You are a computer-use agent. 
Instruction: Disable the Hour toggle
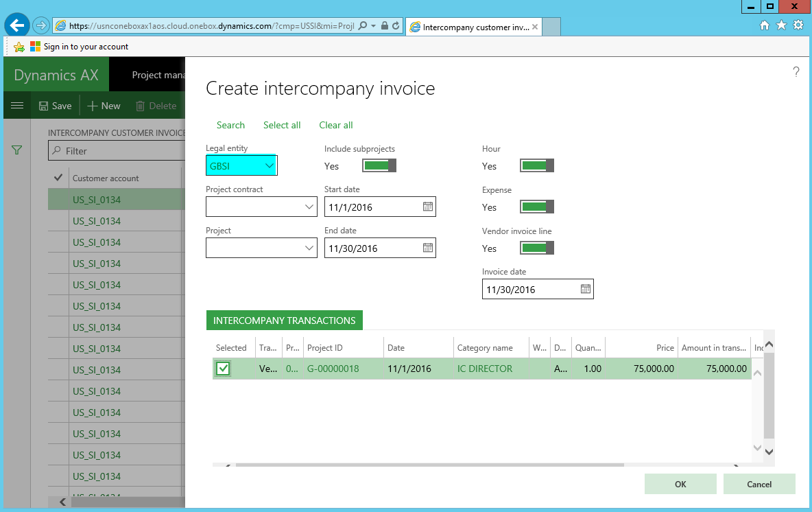tap(537, 165)
